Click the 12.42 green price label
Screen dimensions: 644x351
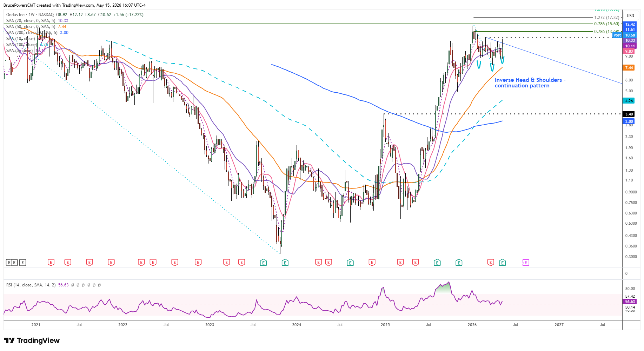(x=630, y=24)
